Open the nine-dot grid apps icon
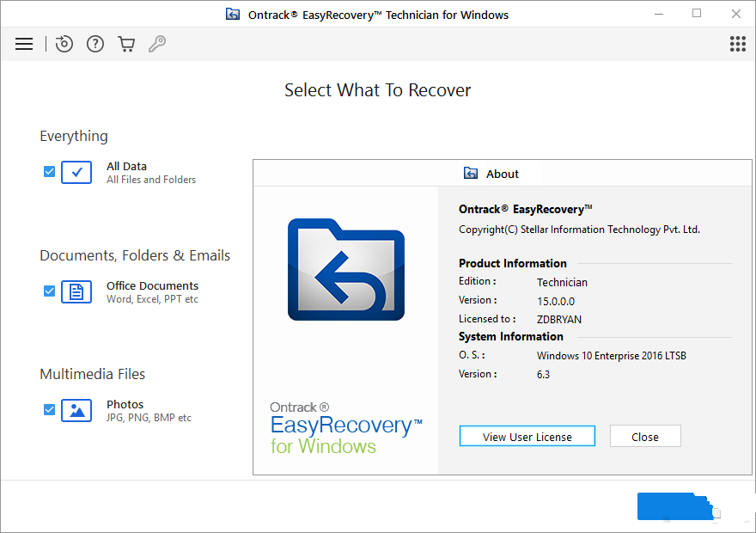This screenshot has height=533, width=756. tap(738, 44)
